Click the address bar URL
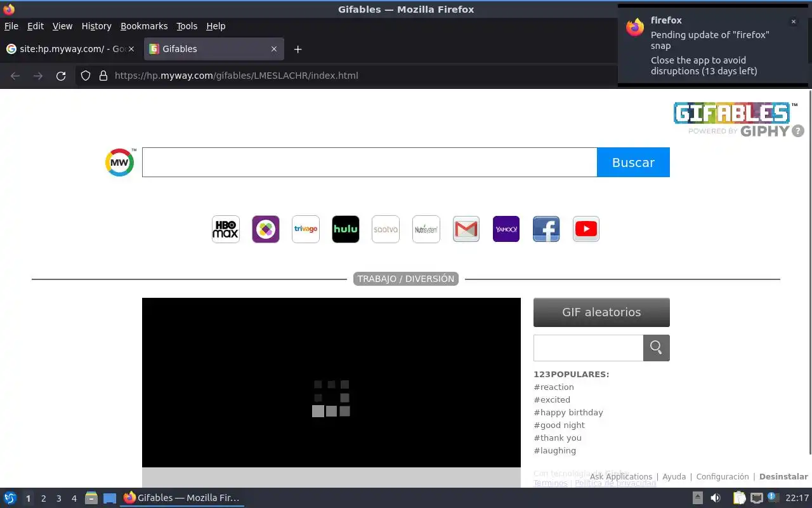 236,76
